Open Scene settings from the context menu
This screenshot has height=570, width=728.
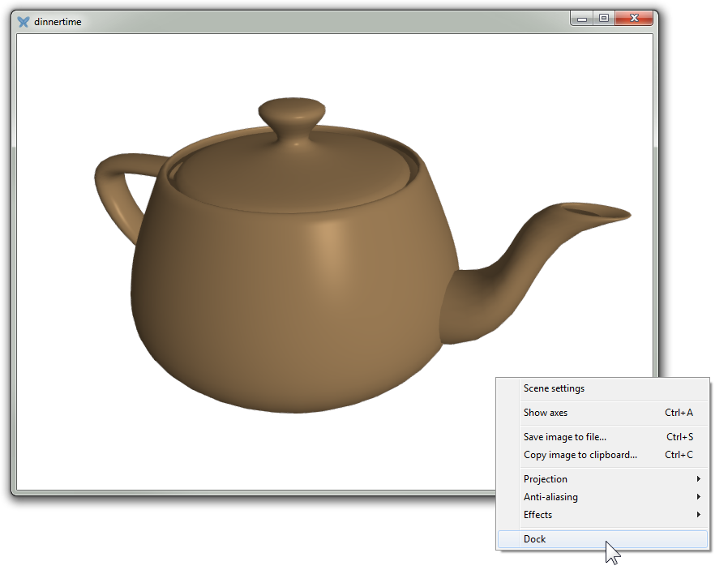point(554,388)
